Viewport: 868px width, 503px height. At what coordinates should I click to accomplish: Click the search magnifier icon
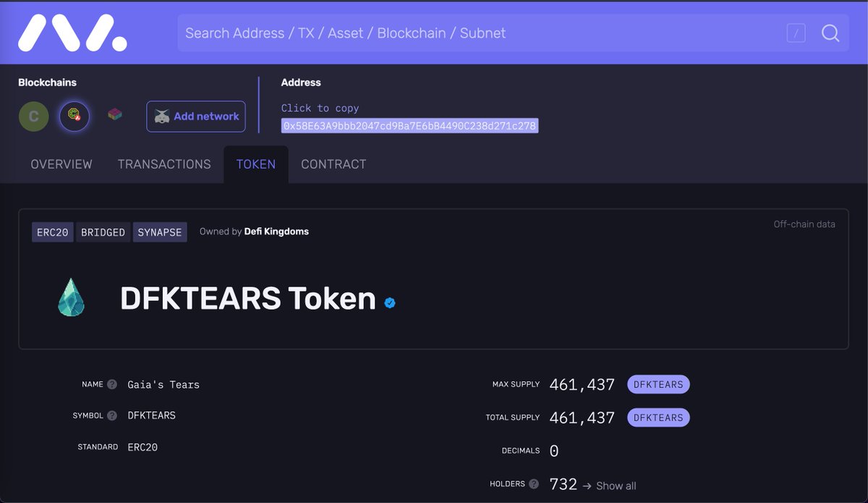(x=830, y=33)
